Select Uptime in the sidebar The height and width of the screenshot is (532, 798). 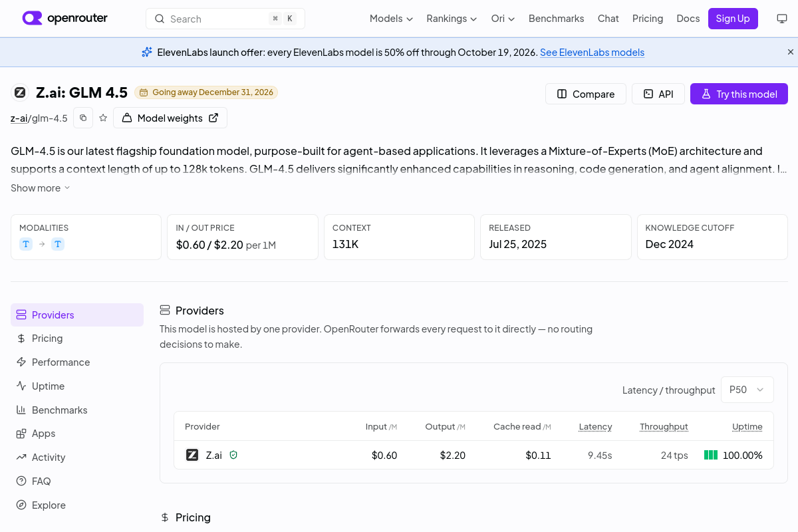point(77,386)
